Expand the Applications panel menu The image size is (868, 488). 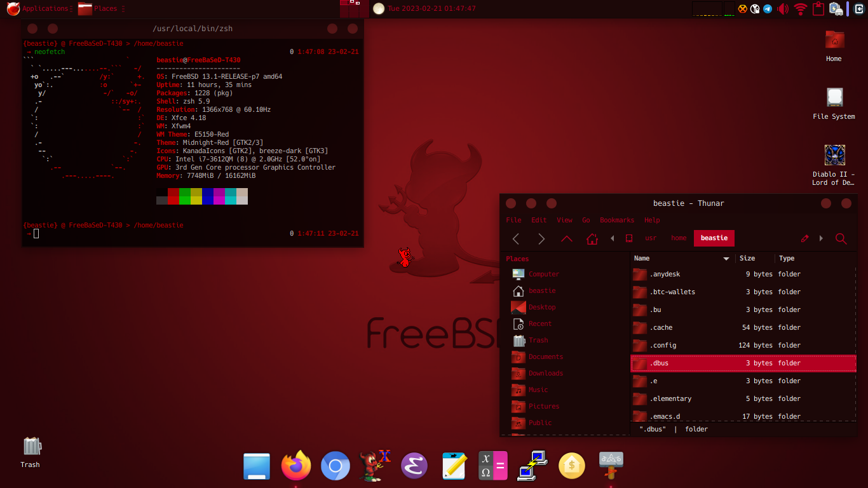point(38,9)
